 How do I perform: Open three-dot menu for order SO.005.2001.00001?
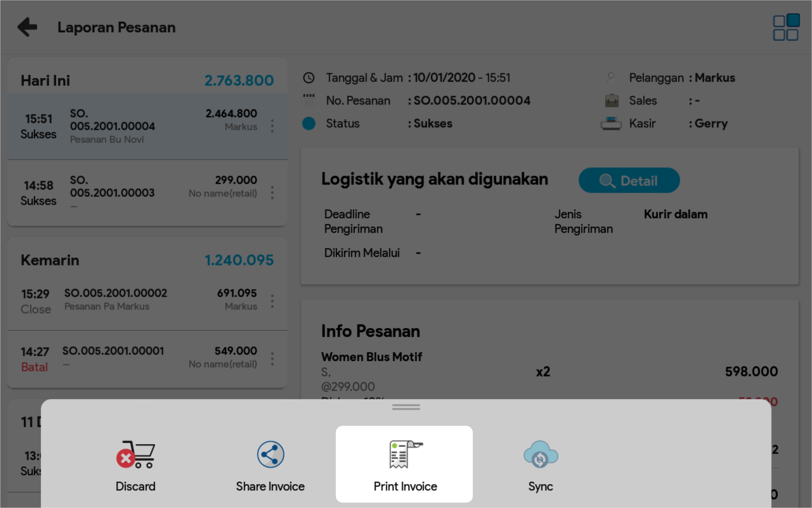pyautogui.click(x=272, y=359)
